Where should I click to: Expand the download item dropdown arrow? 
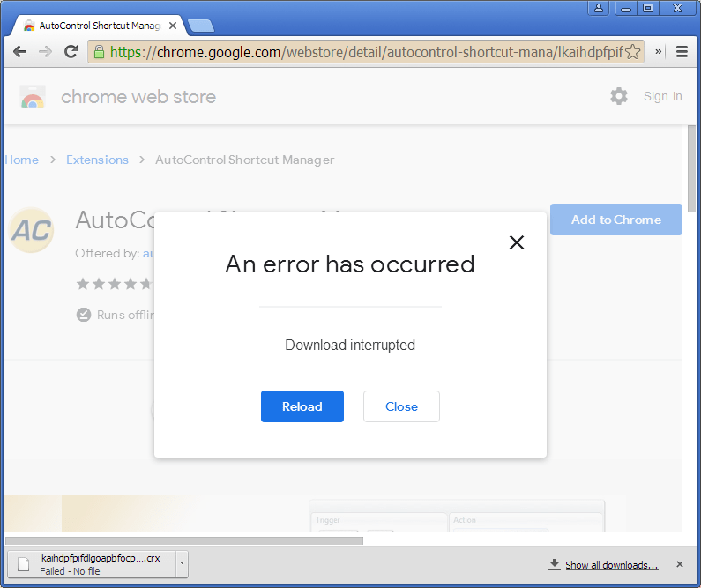[182, 563]
